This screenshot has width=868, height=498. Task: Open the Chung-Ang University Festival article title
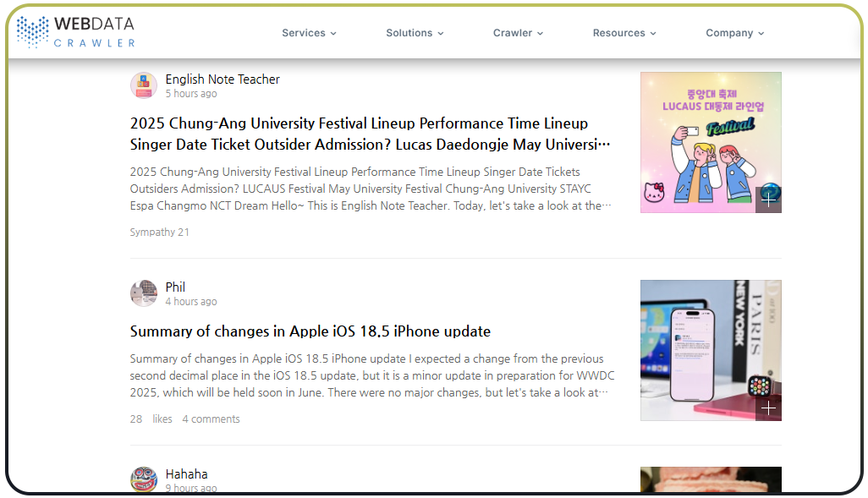[370, 134]
